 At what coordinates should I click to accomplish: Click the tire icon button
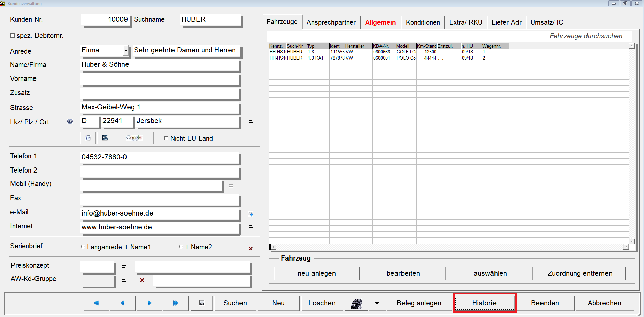point(356,303)
